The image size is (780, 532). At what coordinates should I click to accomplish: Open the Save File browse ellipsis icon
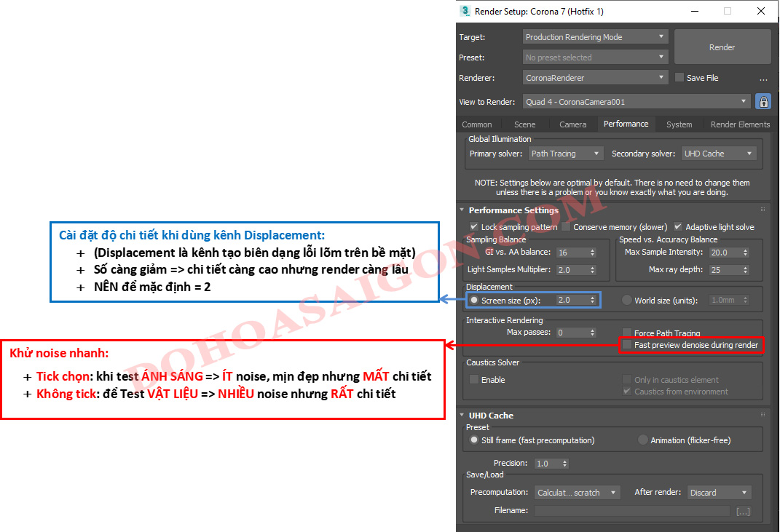pos(763,77)
